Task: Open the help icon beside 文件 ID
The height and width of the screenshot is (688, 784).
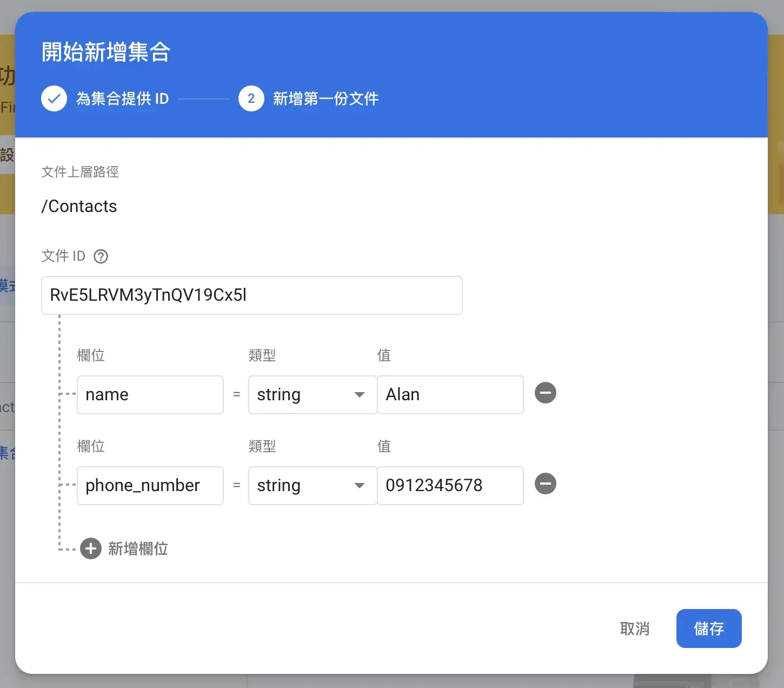Action: (101, 256)
